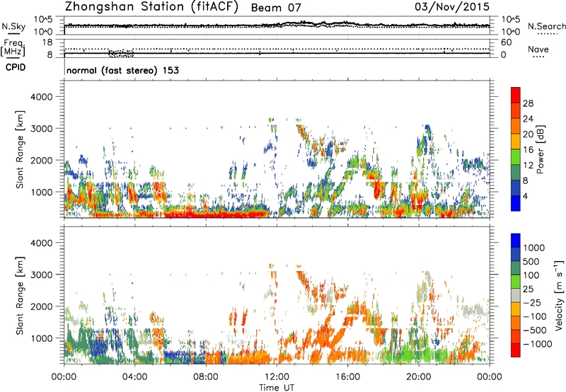The image size is (566, 392).
Task: Click the 'Zhongshan Station (fitACF)' title
Action: pyautogui.click(x=151, y=7)
